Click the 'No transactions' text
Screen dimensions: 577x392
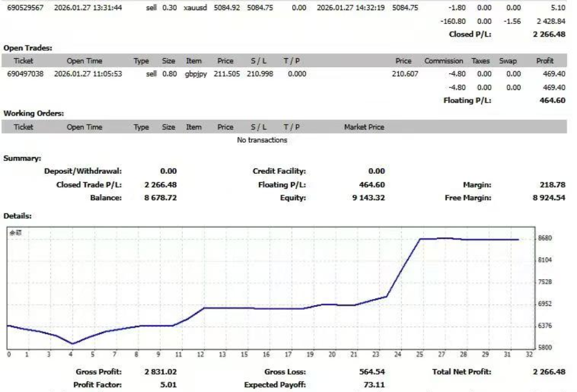point(262,140)
